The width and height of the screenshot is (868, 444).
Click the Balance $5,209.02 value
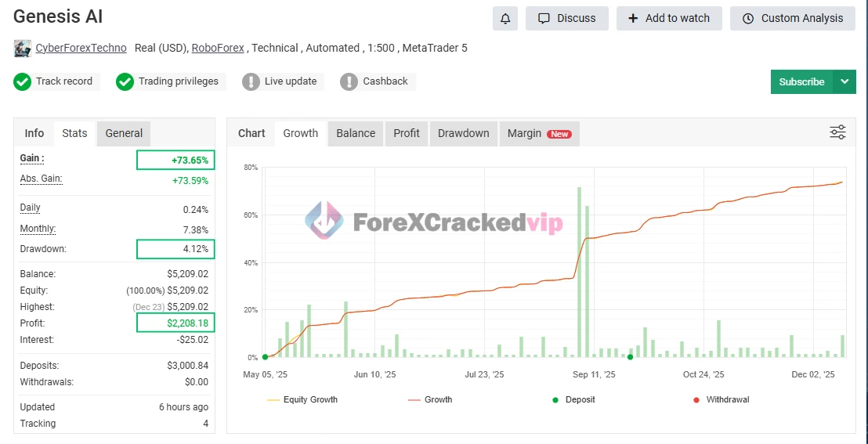point(188,274)
